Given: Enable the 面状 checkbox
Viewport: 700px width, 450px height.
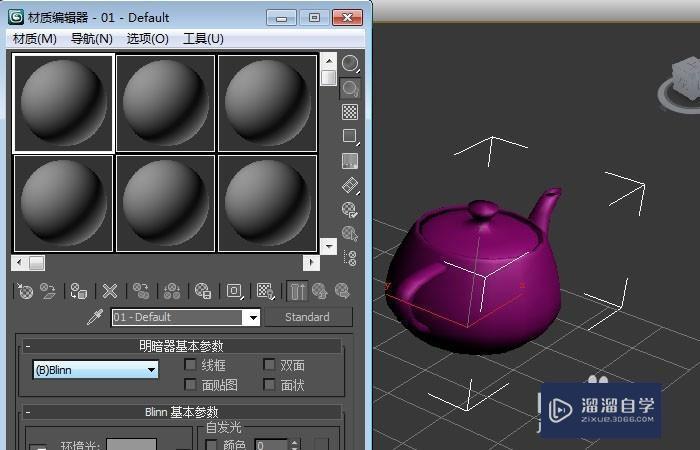Looking at the screenshot, I should 269,384.
